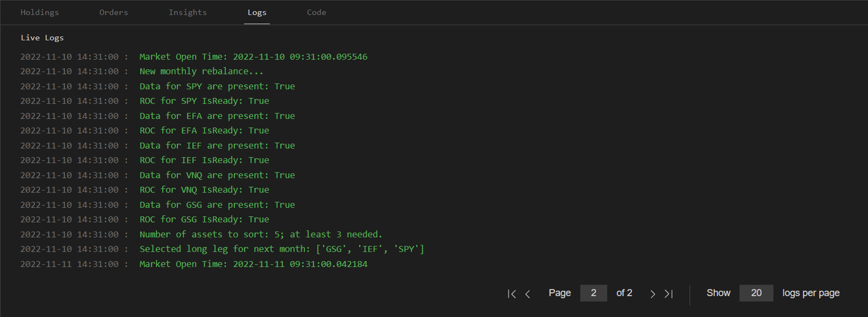Click the 'Number of assets to sort' log

[x=261, y=234]
